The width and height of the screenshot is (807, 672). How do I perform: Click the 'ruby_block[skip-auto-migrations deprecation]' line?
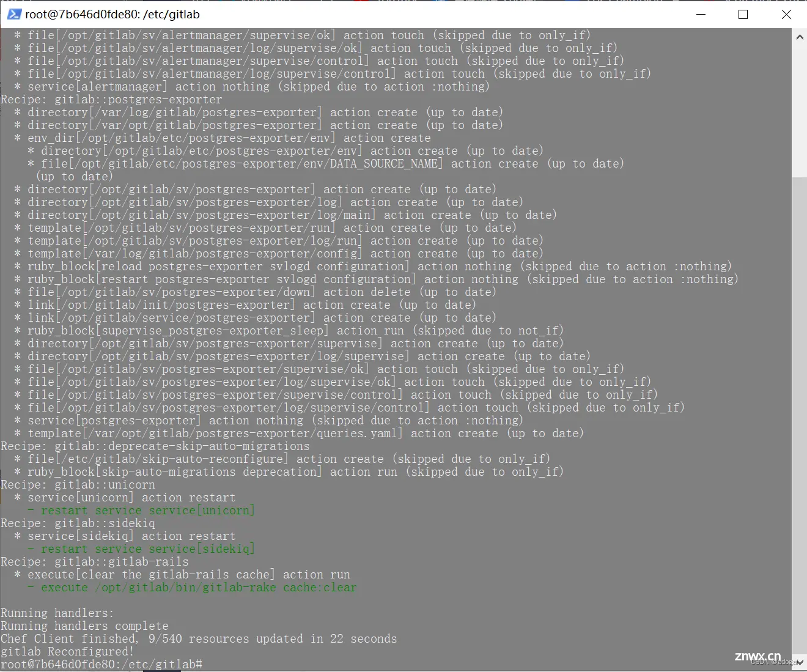(289, 472)
